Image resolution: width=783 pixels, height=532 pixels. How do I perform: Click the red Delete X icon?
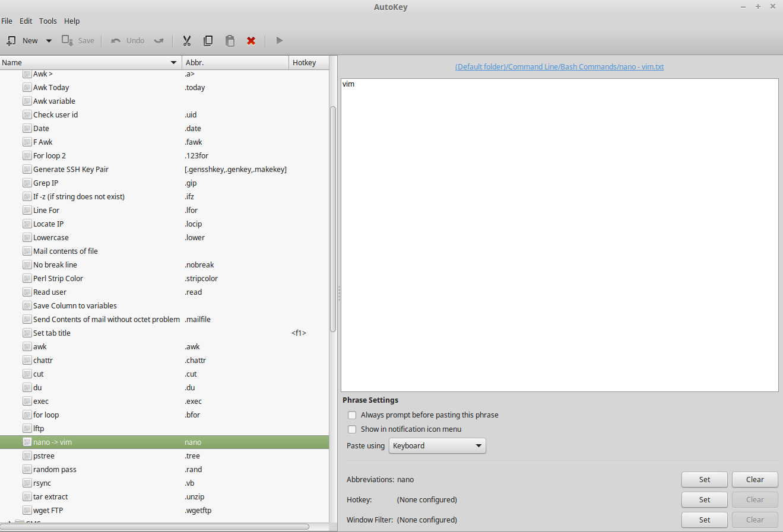[x=251, y=41]
